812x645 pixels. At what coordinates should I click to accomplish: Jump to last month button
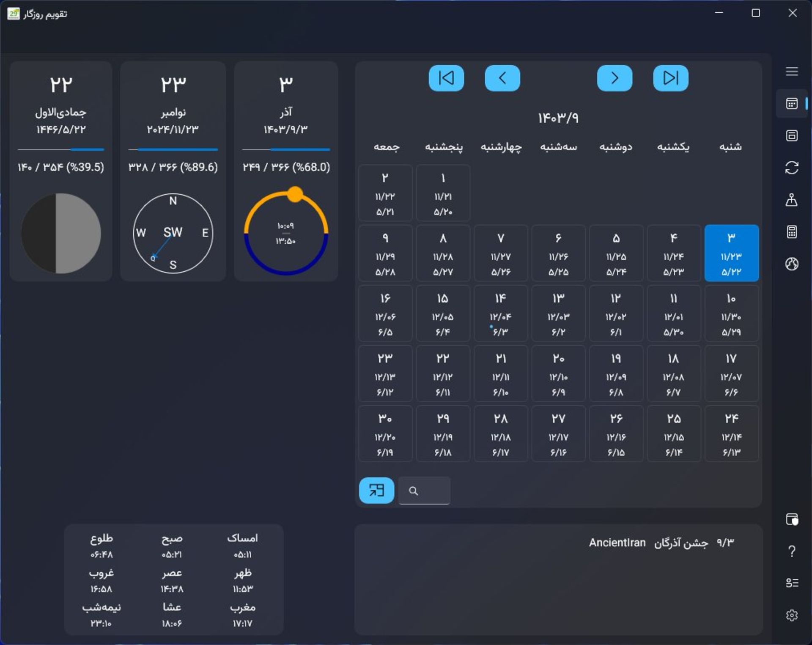(670, 78)
